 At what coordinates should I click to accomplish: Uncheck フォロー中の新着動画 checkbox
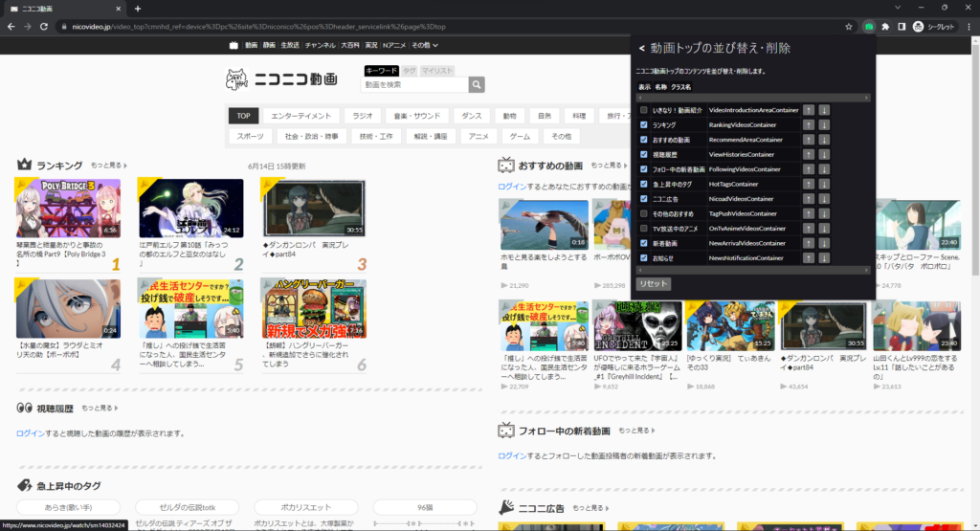[644, 169]
